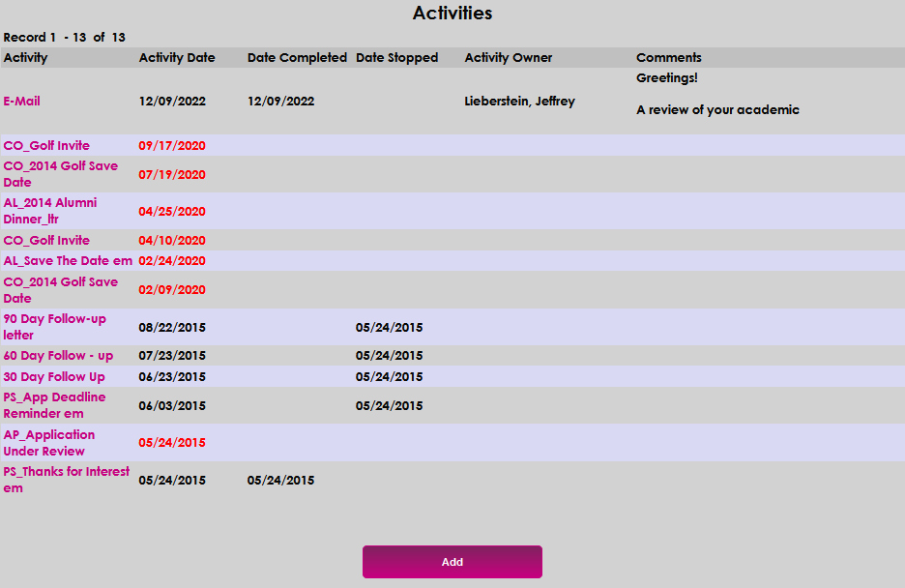Click the Activity column header

click(24, 57)
